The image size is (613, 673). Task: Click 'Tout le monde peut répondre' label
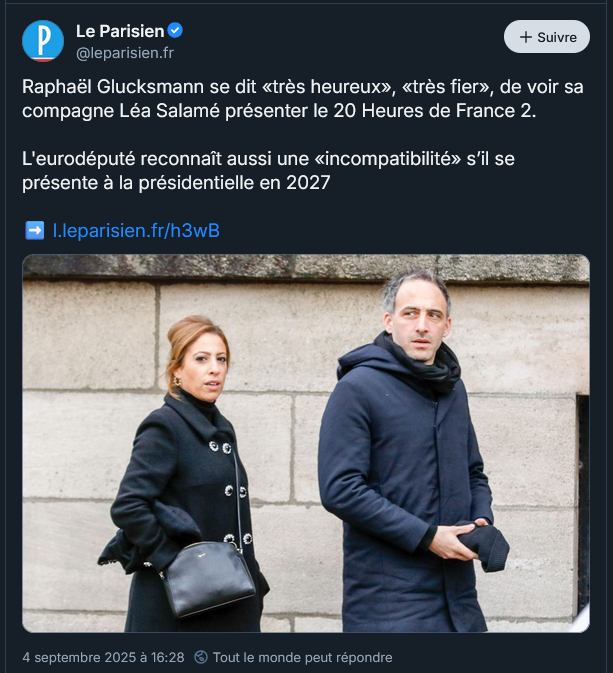[302, 657]
